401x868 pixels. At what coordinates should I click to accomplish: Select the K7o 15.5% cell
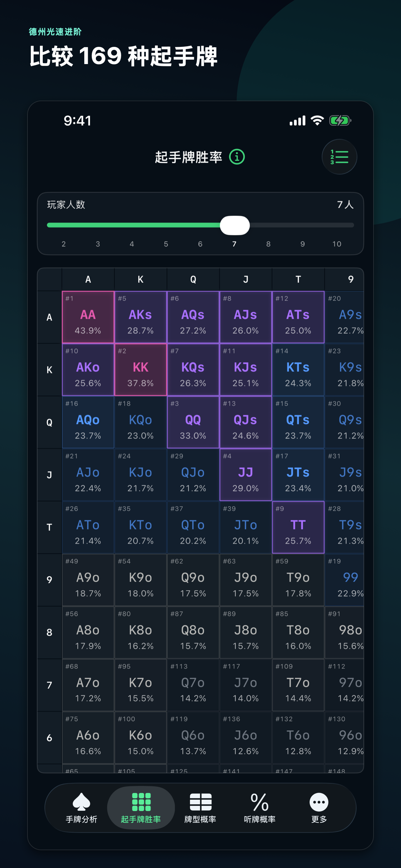(x=141, y=685)
